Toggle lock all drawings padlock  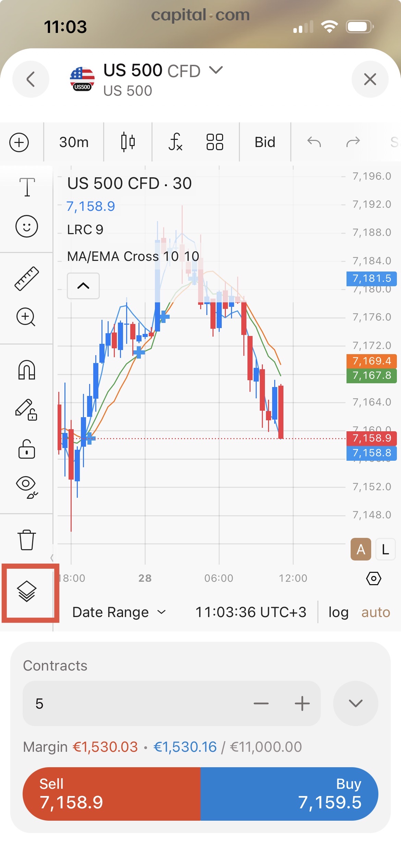click(27, 449)
